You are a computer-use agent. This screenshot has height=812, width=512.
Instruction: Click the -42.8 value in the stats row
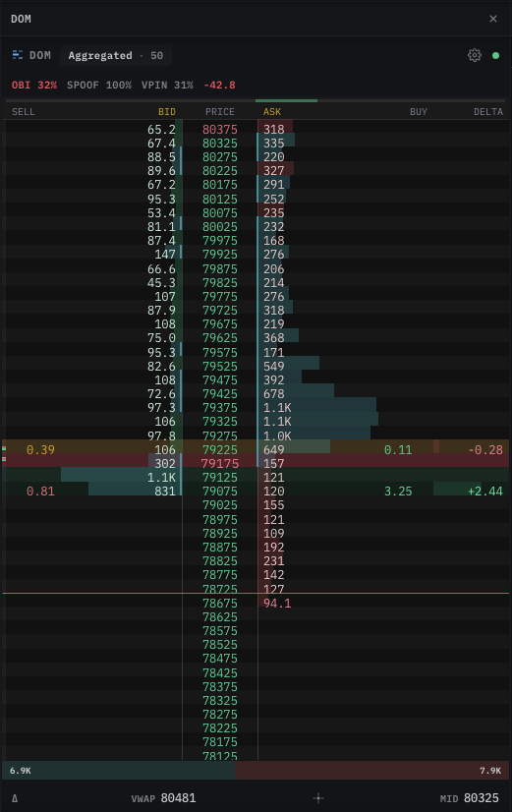point(219,85)
